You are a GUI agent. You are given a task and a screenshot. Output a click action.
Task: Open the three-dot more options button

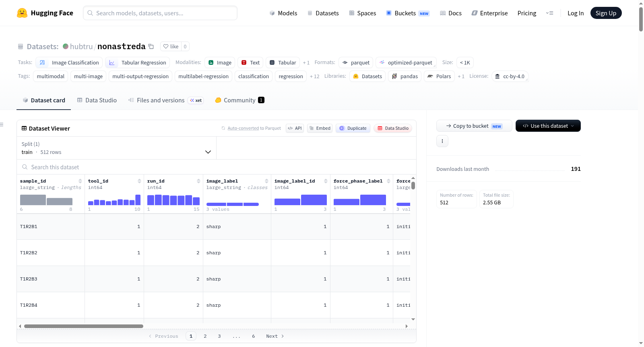(442, 141)
